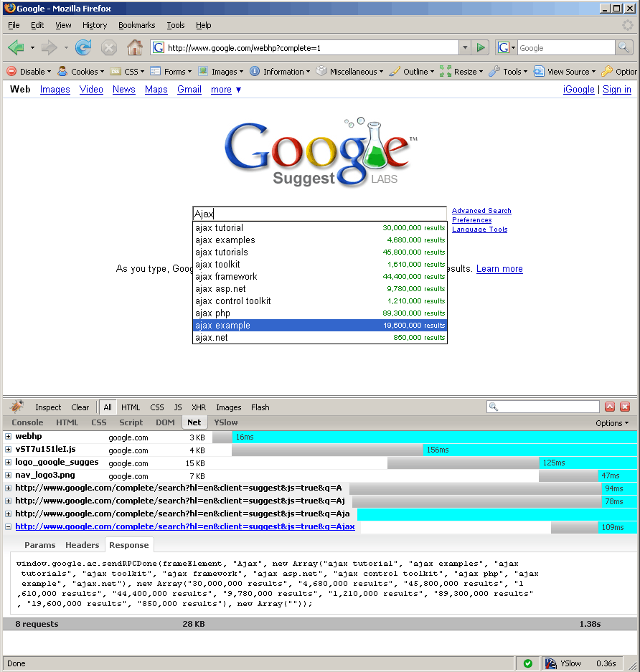640x672 pixels.
Task: Open the Bookmarks menu
Action: coord(136,25)
